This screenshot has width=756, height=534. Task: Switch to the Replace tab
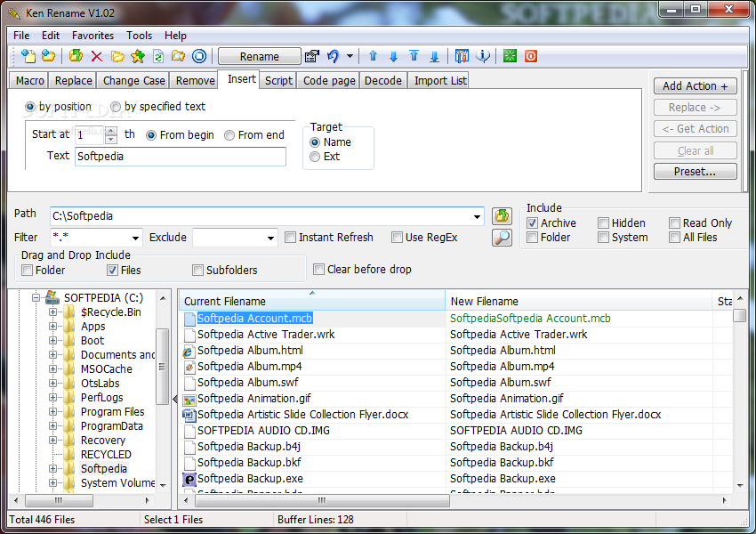coord(73,81)
